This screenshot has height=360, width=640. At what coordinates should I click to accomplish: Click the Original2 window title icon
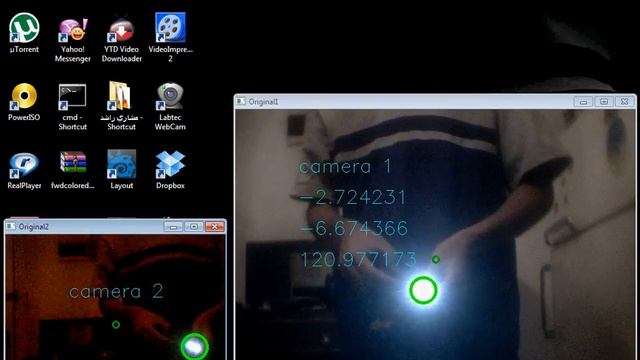coord(11,226)
